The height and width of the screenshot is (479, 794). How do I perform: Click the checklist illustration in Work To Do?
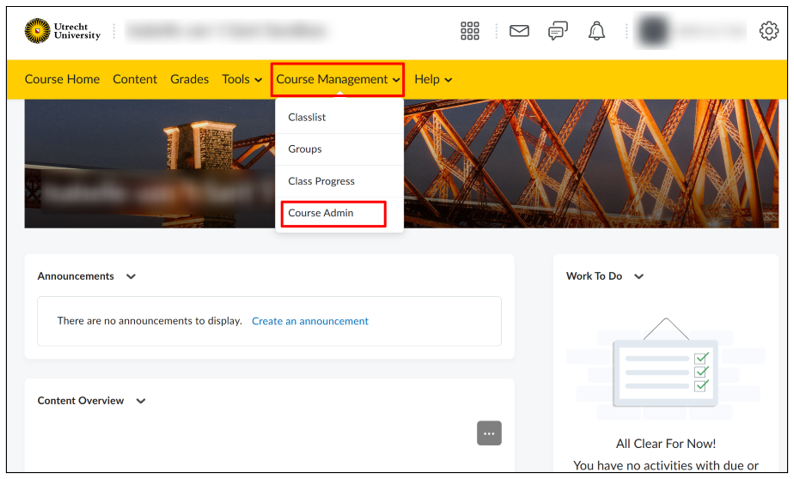pyautogui.click(x=665, y=368)
